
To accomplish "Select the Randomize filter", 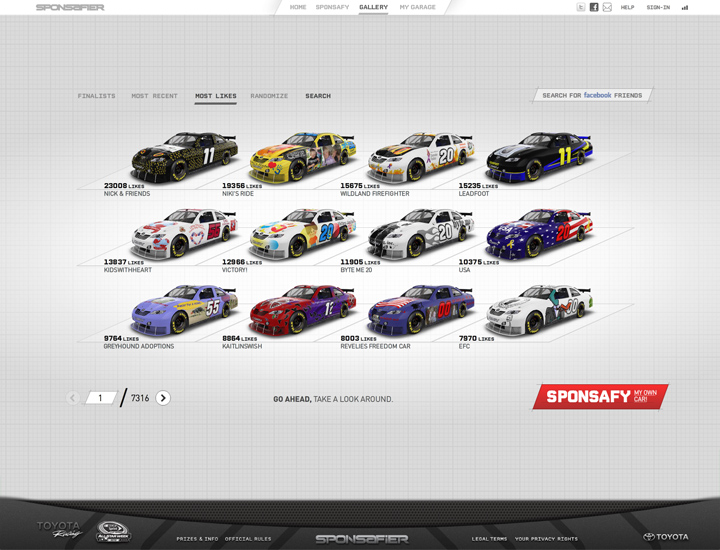I will [x=269, y=96].
